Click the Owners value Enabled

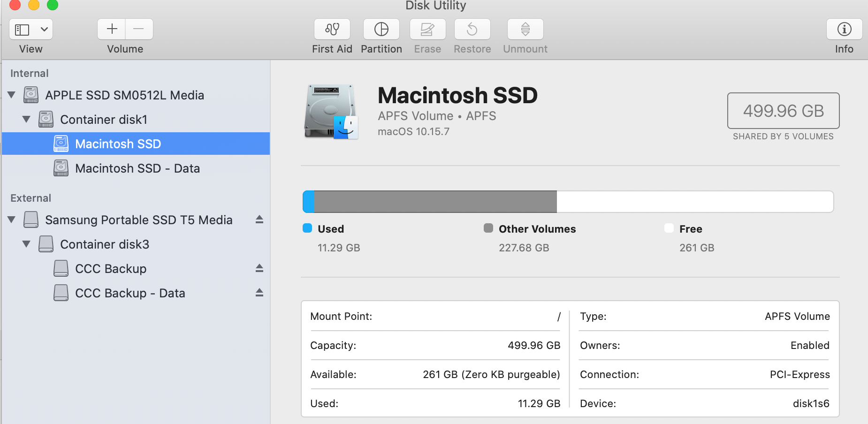[x=810, y=345]
